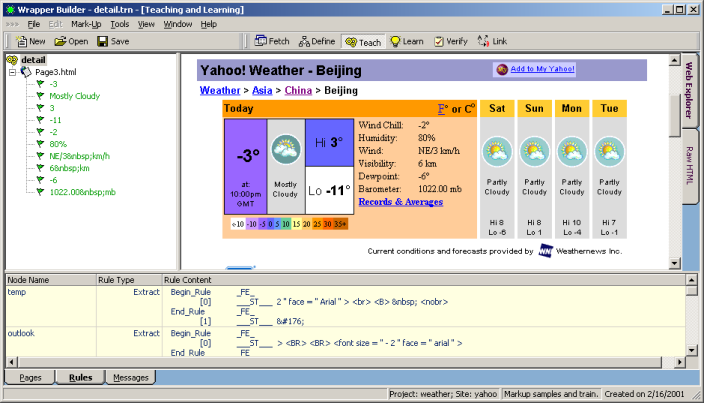Expand the toolbar chevron next to File
Image resolution: width=705 pixels, height=403 pixels.
(12, 24)
